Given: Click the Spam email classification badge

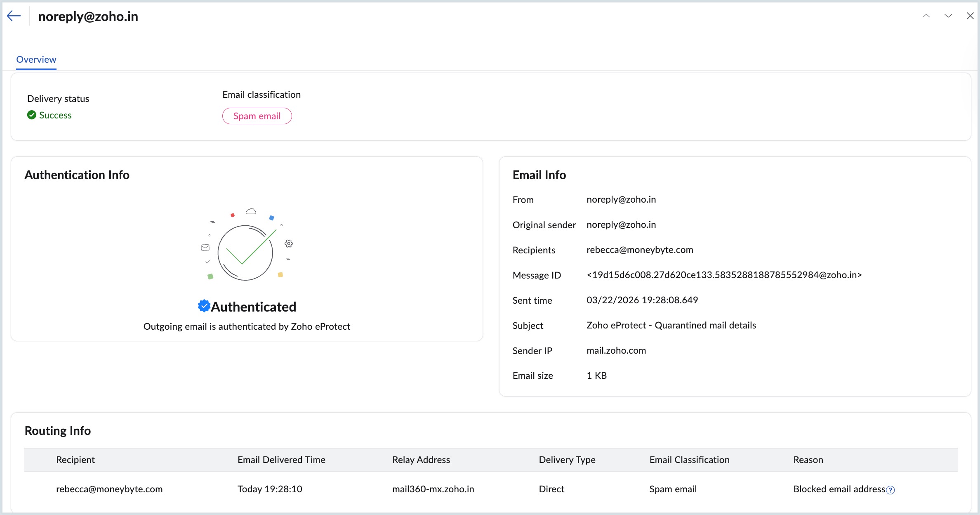Looking at the screenshot, I should 257,116.
